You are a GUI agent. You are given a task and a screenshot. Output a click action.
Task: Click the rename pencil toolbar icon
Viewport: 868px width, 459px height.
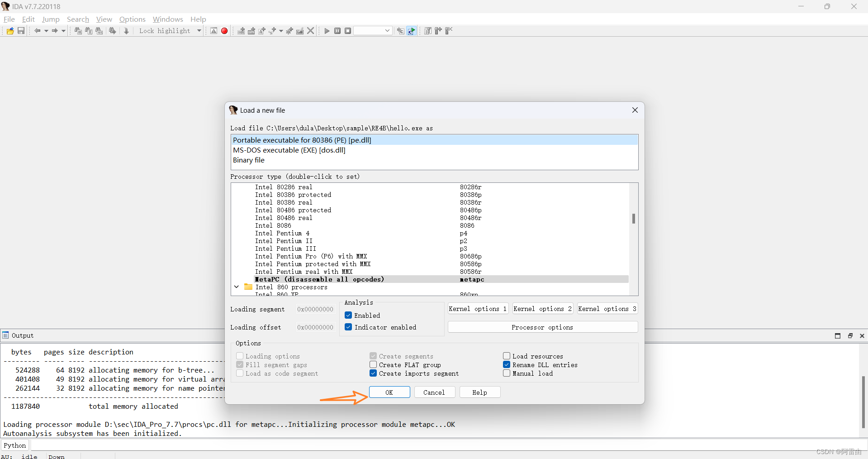[x=300, y=31]
